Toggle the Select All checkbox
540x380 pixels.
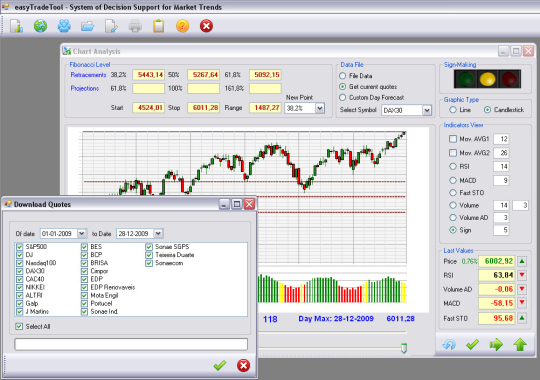click(19, 326)
